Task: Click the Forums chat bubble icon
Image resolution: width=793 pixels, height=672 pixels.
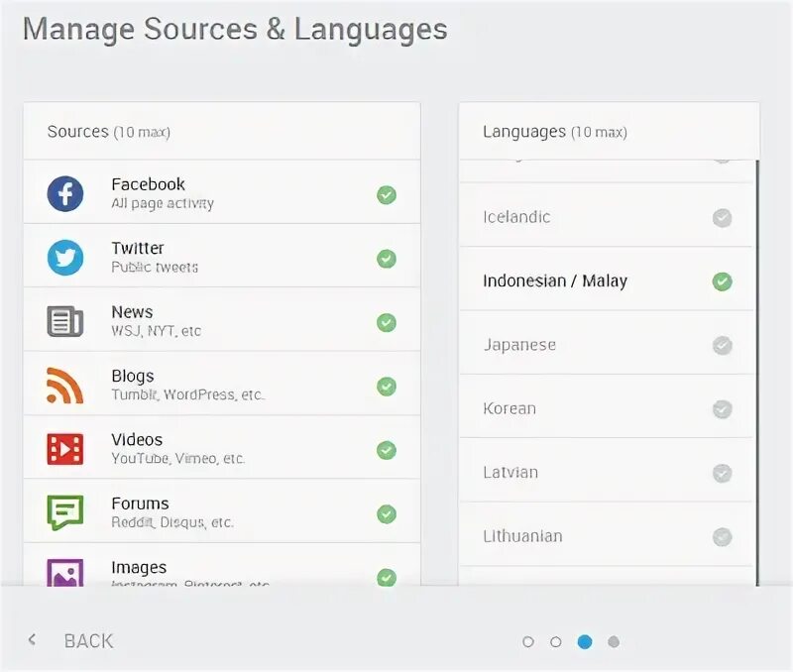Action: pyautogui.click(x=65, y=512)
